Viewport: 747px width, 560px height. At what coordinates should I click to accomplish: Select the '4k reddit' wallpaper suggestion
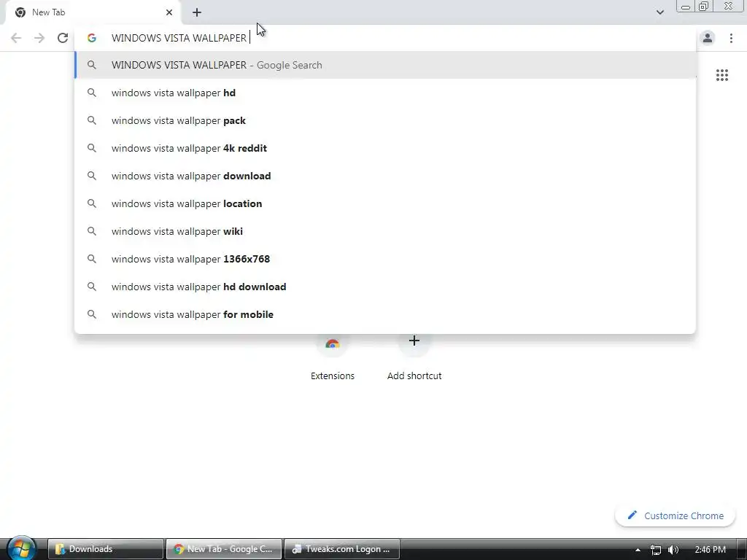point(385,148)
